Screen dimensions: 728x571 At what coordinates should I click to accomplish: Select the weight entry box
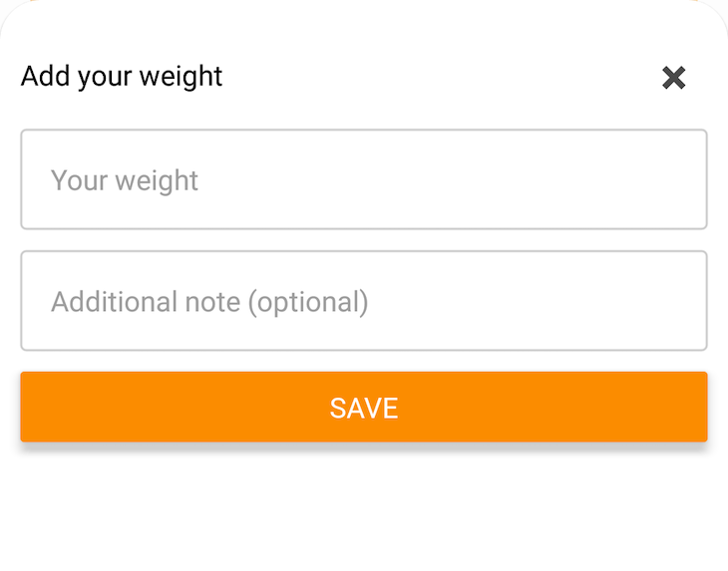[x=364, y=179]
